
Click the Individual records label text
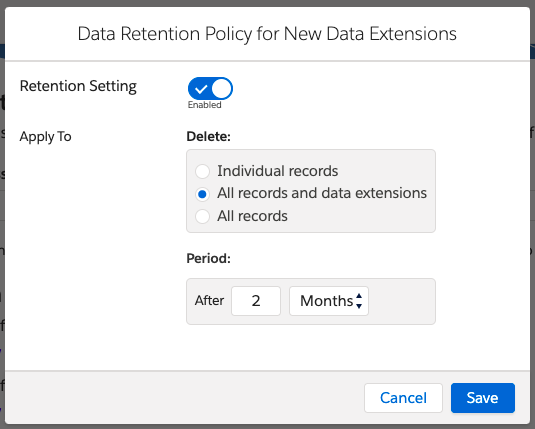(277, 171)
